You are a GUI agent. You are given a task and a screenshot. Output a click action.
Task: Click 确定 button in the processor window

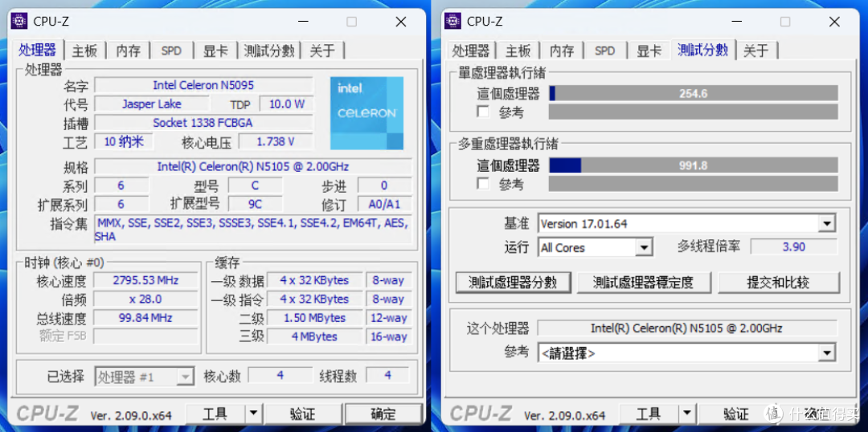[x=383, y=413]
